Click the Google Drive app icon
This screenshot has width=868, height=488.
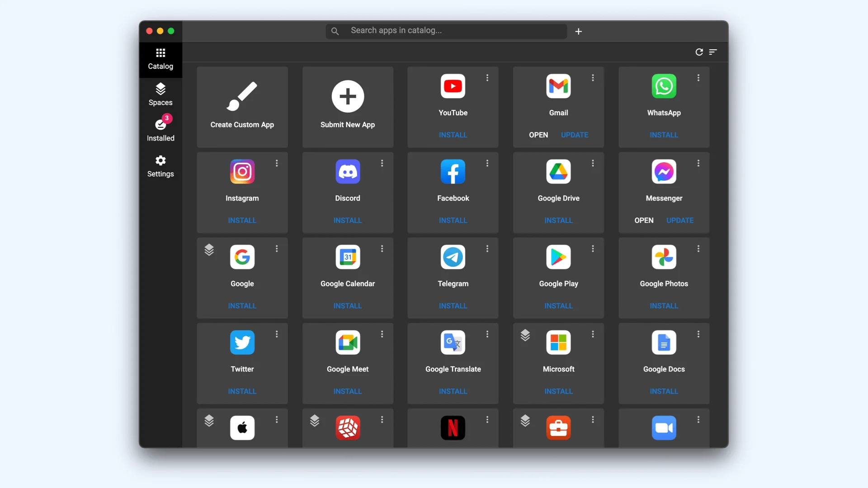click(558, 171)
